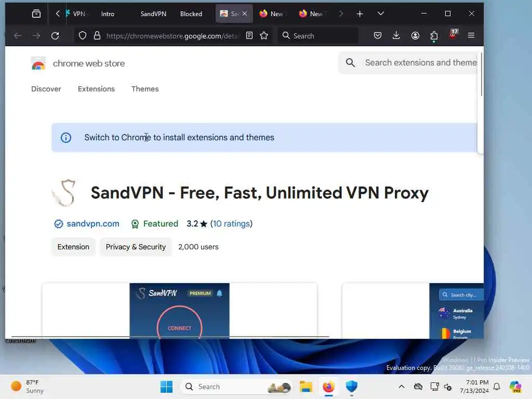Open Firefox View tab overview icon
The image size is (532, 399).
point(36,14)
